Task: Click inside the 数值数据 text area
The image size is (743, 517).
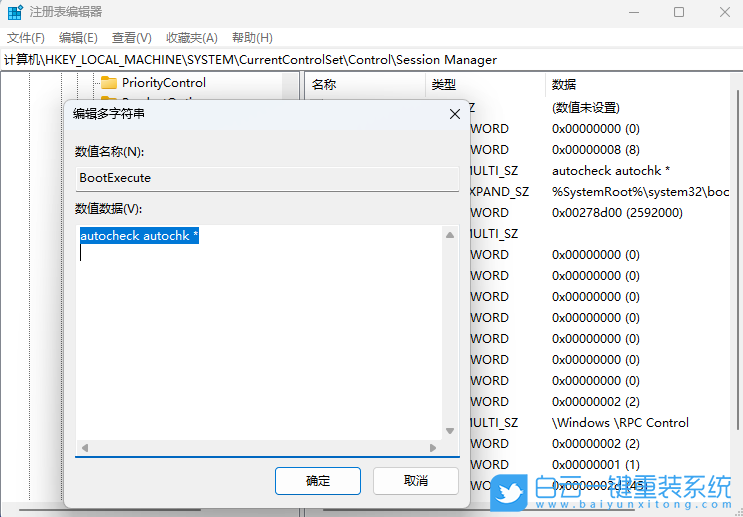Action: [x=260, y=333]
